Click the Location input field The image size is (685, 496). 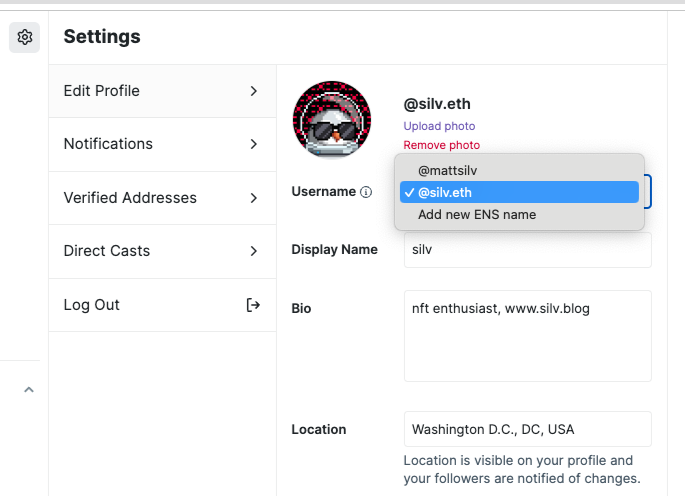527,429
